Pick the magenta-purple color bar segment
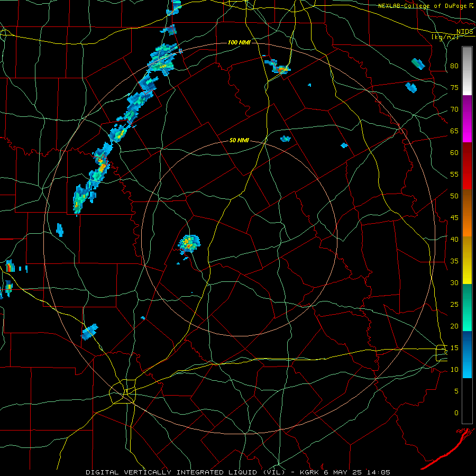This screenshot has height=476, width=476. 467,118
